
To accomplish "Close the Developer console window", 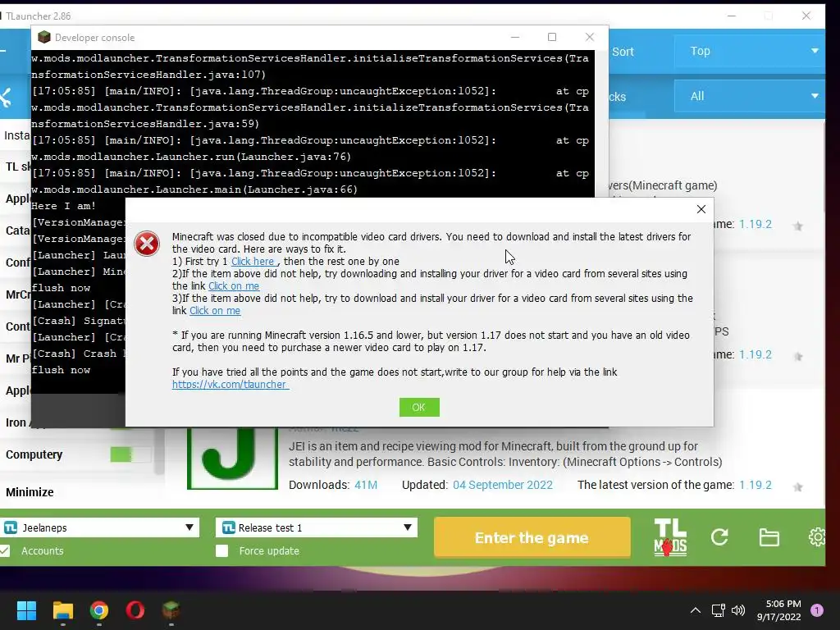I will point(589,37).
